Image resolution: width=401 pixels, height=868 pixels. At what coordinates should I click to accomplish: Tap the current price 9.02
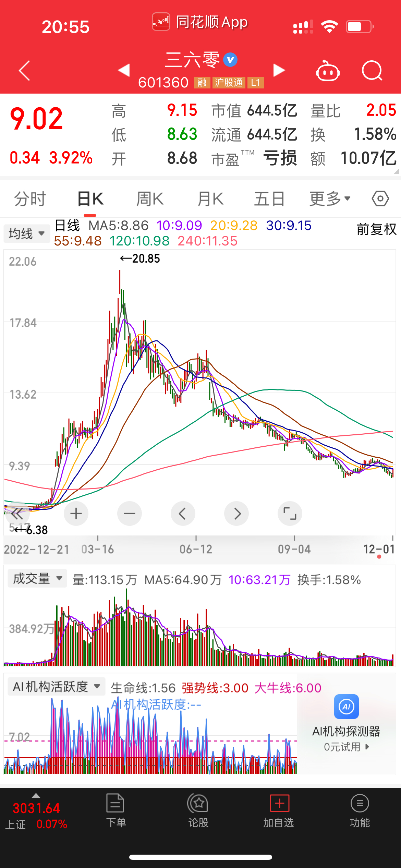36,119
